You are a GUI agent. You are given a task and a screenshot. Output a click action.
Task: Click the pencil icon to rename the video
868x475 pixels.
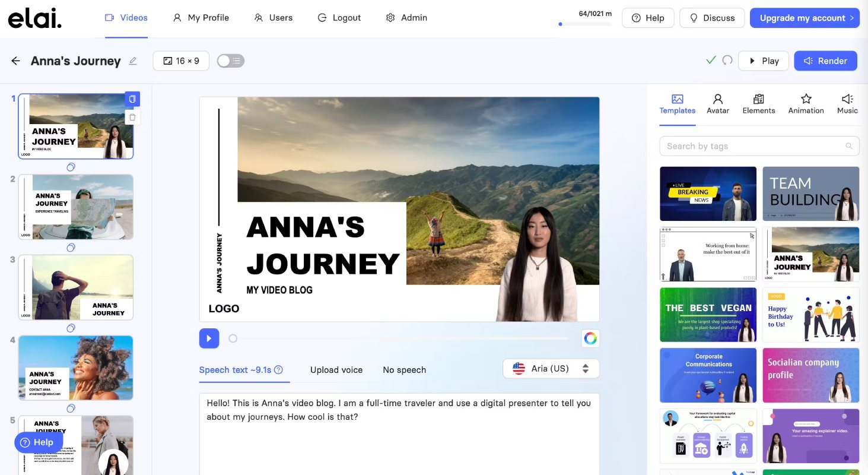click(x=133, y=61)
